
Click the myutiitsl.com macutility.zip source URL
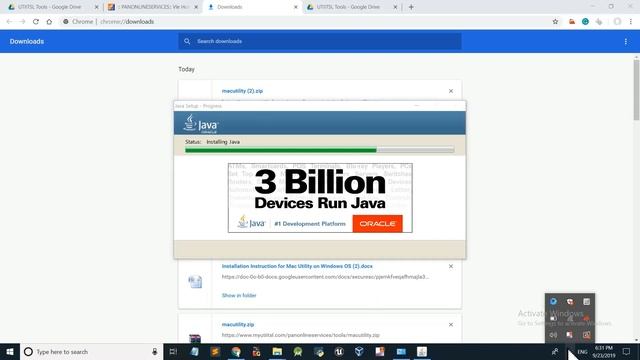point(300,335)
